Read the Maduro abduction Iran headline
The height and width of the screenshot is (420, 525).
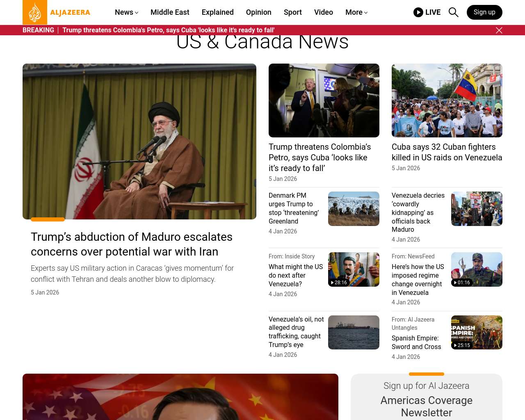(132, 244)
